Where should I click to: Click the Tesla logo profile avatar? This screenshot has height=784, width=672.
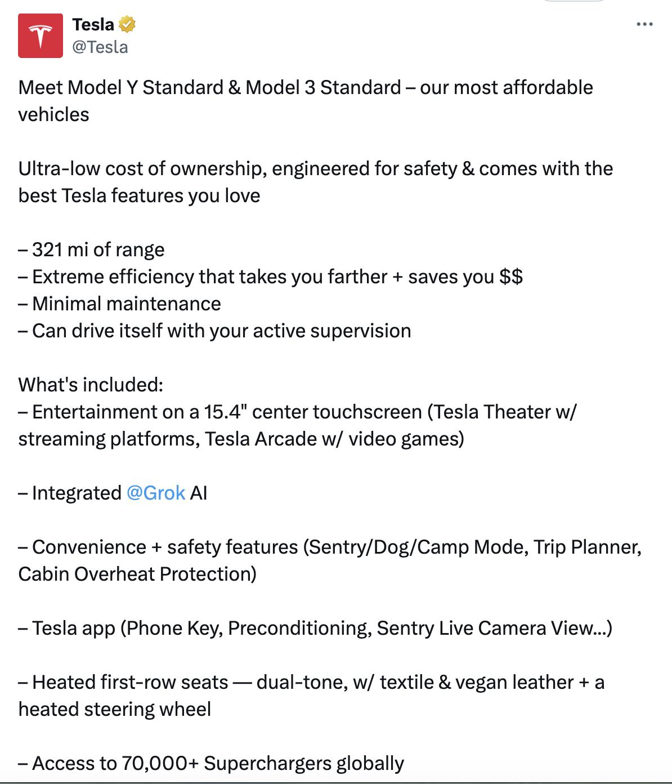click(x=41, y=35)
